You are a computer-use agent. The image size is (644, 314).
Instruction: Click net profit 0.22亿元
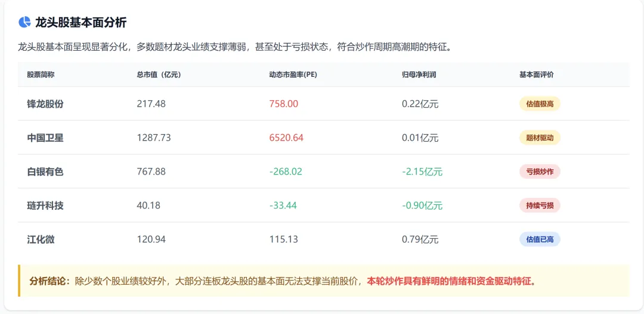click(420, 104)
